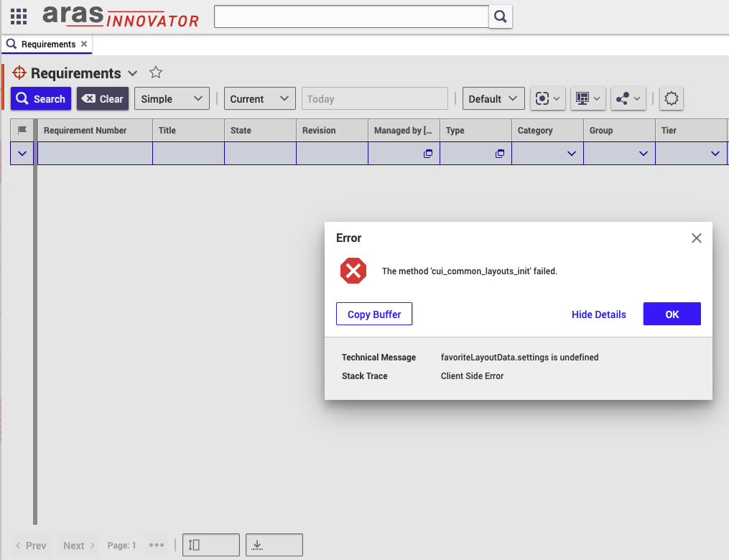Click the max results download field
Image resolution: width=729 pixels, height=560 pixels.
pos(274,545)
